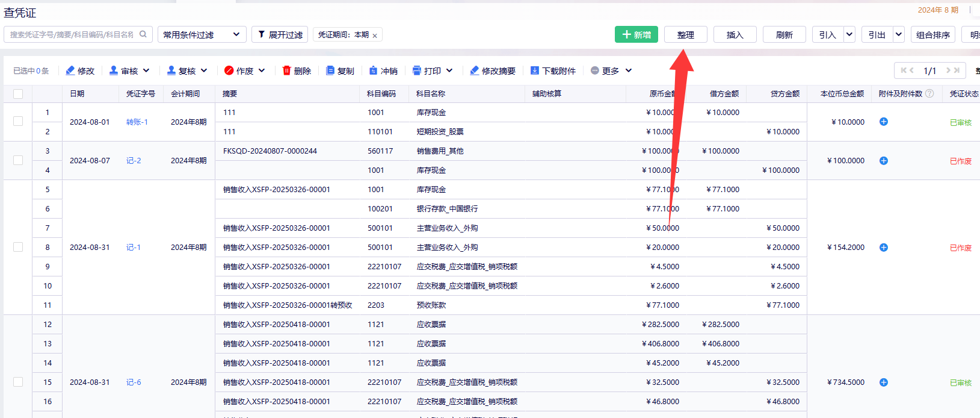The height and width of the screenshot is (418, 980).
Task: Click the funnel icon of 展开过滤
Action: 262,34
